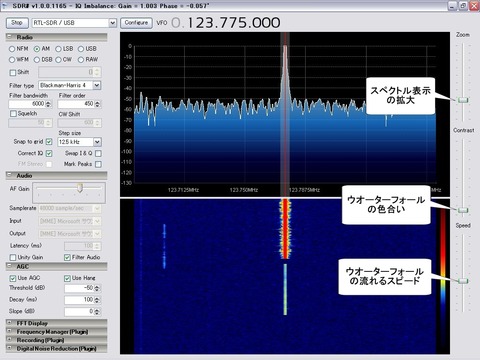The height and width of the screenshot is (360, 480).
Task: Select CW mode radio button
Action: point(58,60)
